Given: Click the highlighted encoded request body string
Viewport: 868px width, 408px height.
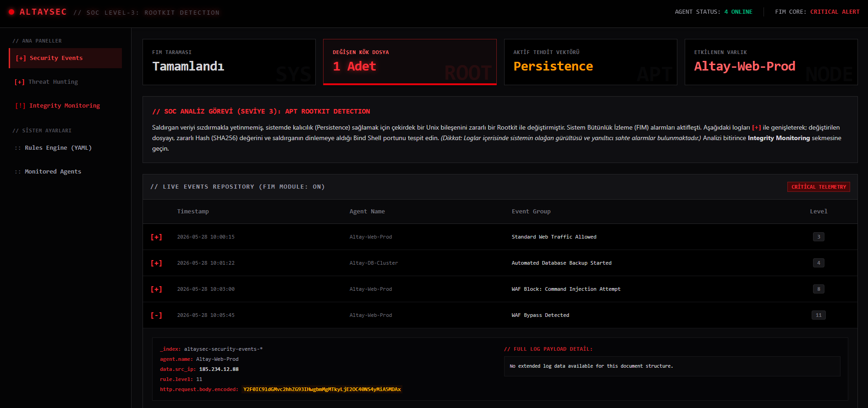Looking at the screenshot, I should tap(322, 389).
